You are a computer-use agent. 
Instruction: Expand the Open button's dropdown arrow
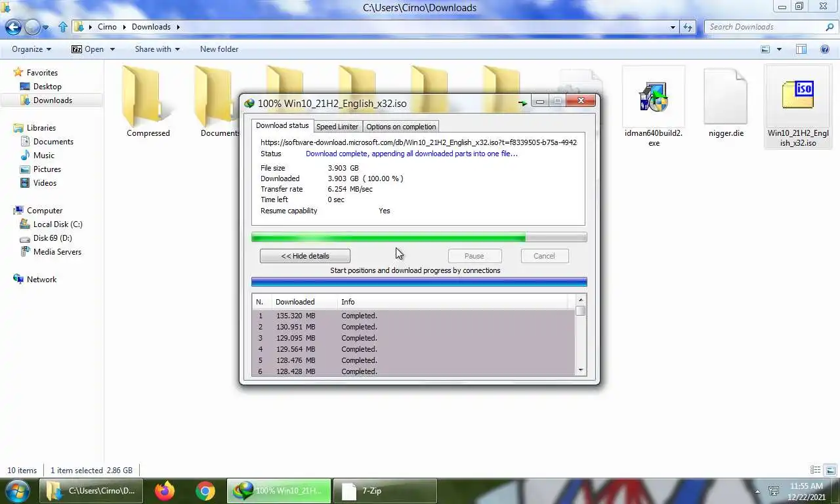[x=112, y=49]
